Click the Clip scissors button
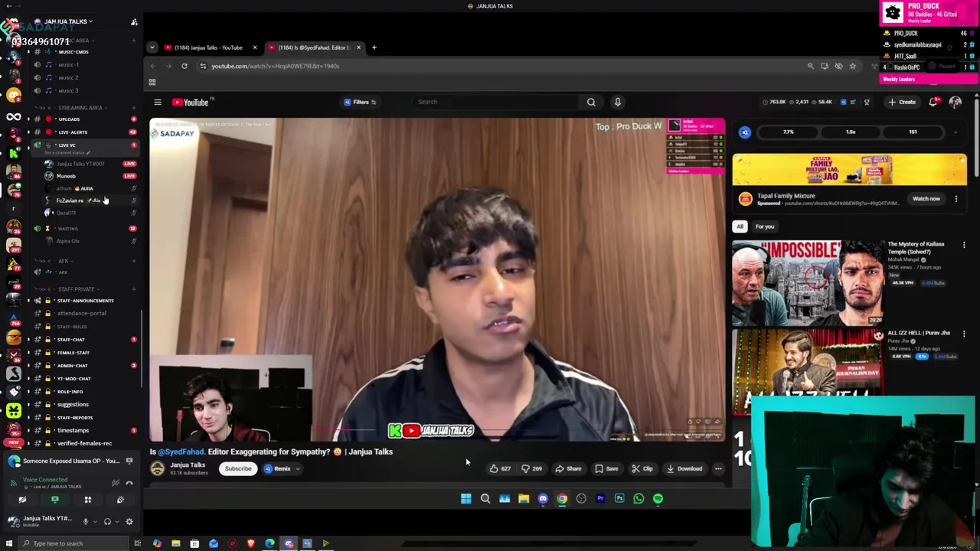 coord(642,468)
